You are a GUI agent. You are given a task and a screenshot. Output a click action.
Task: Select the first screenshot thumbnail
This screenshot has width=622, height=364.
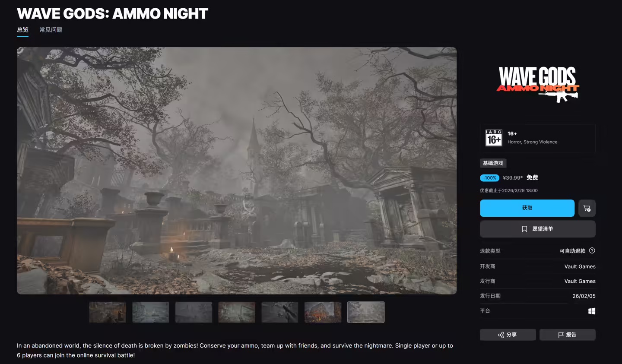click(x=108, y=312)
